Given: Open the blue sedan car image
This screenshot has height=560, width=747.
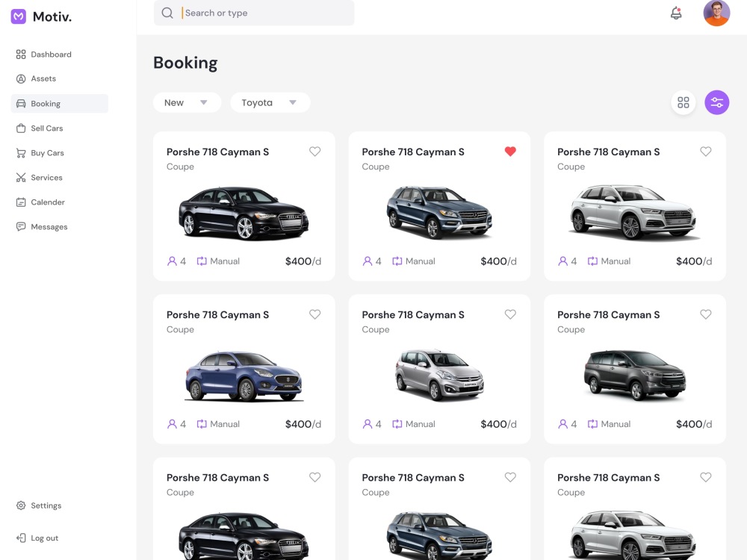Looking at the screenshot, I should [x=244, y=376].
